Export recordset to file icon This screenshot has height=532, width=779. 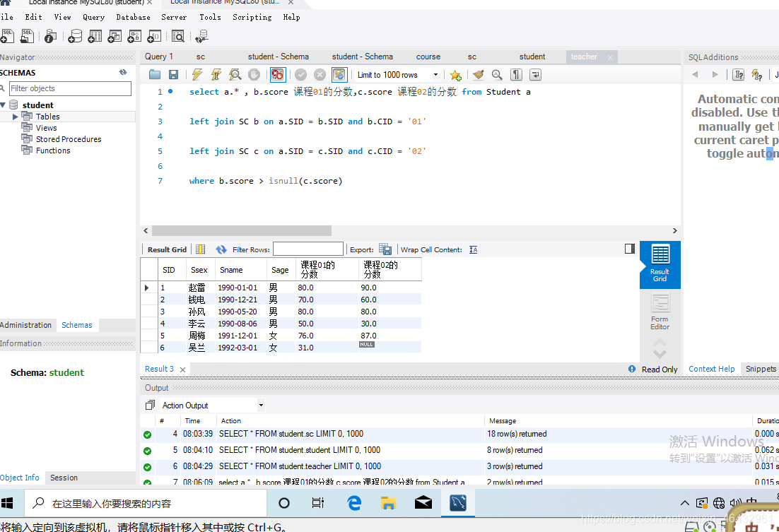385,249
